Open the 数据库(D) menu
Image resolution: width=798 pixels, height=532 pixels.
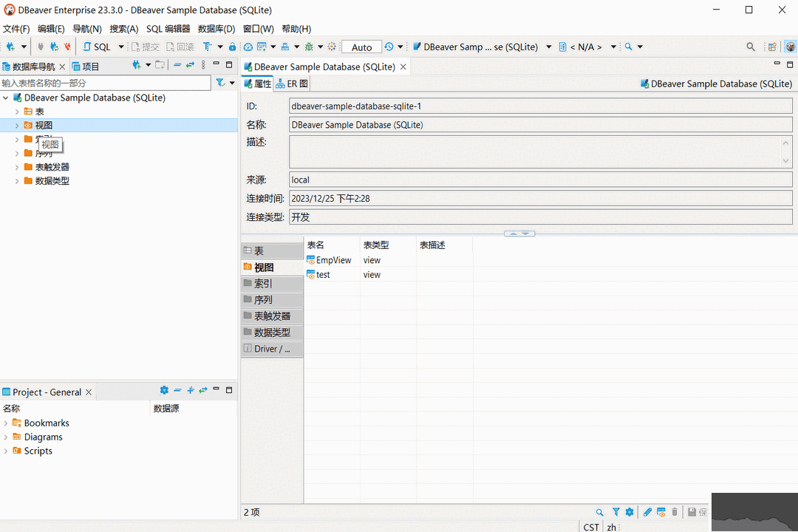[x=216, y=29]
